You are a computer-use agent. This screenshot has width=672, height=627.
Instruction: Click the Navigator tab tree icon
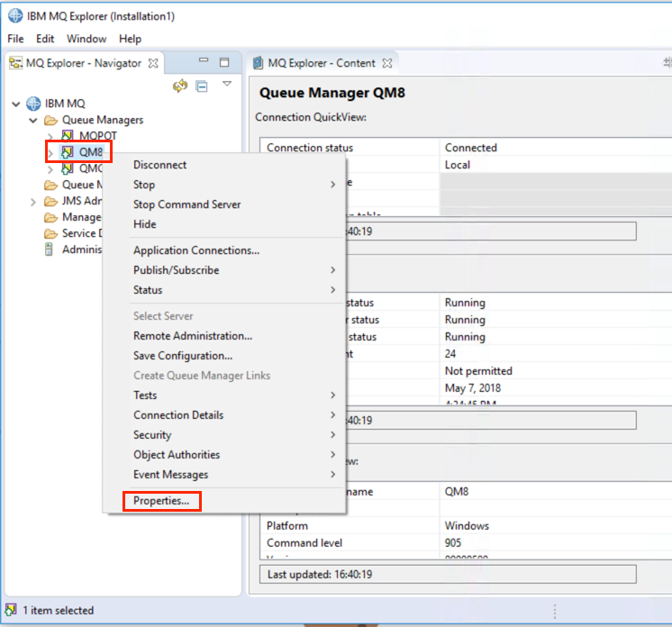pos(16,63)
